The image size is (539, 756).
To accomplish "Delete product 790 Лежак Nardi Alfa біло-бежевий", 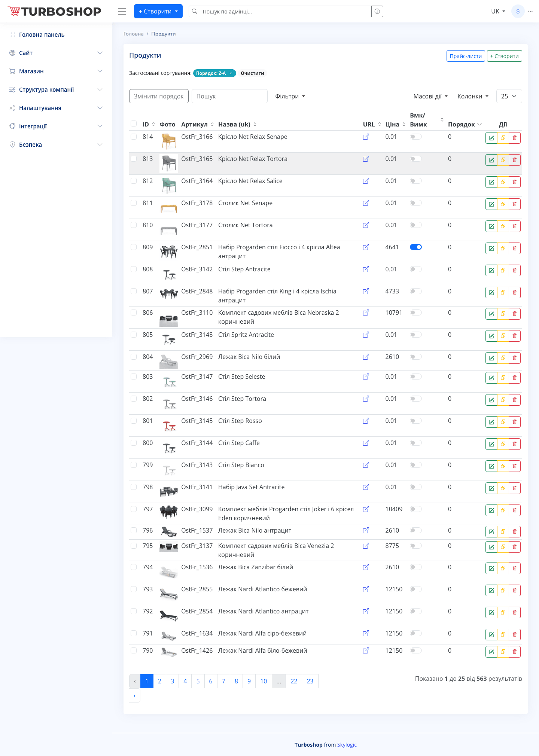I will [515, 652].
